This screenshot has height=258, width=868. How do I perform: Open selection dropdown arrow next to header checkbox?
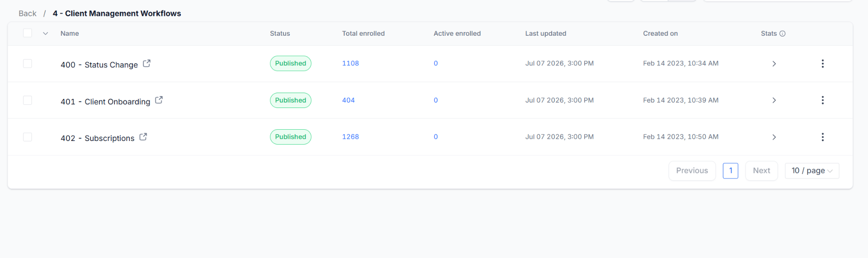tap(45, 33)
